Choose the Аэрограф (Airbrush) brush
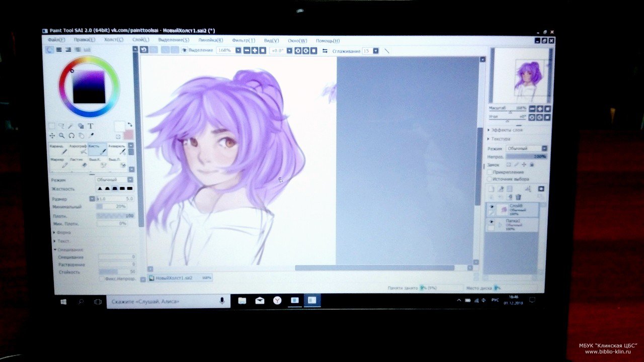 (x=78, y=149)
